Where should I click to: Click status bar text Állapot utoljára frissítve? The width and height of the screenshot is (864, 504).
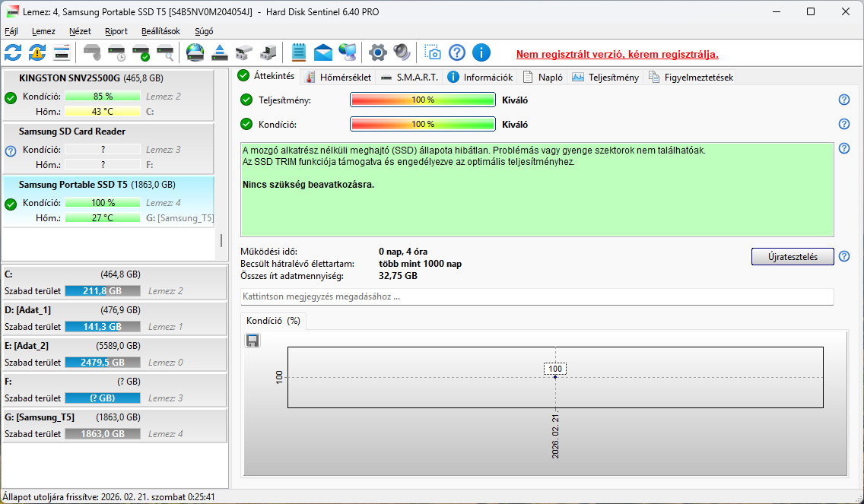(109, 497)
